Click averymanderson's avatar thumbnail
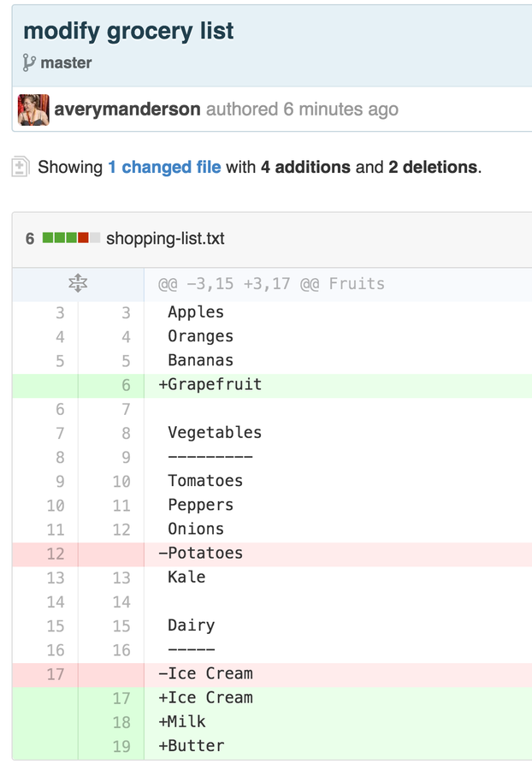Screen dimensions: 532x770 coord(33,110)
